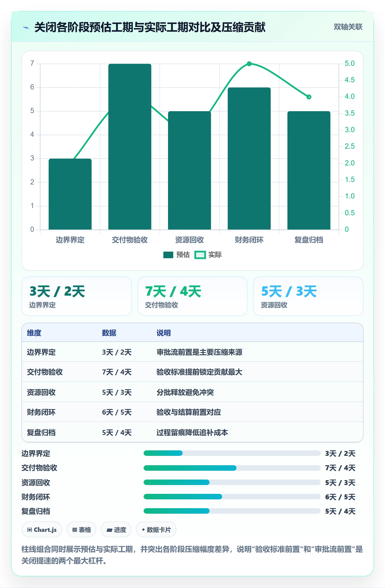Click the 进度 tag chip
Image resolution: width=385 pixels, height=588 pixels.
116,530
